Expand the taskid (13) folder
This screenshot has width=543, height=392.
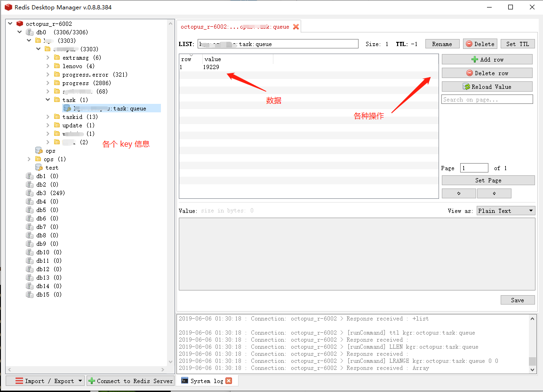click(48, 117)
